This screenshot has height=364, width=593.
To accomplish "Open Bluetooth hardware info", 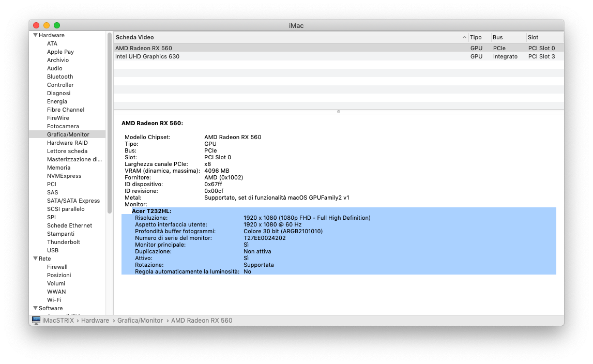I will (x=60, y=77).
